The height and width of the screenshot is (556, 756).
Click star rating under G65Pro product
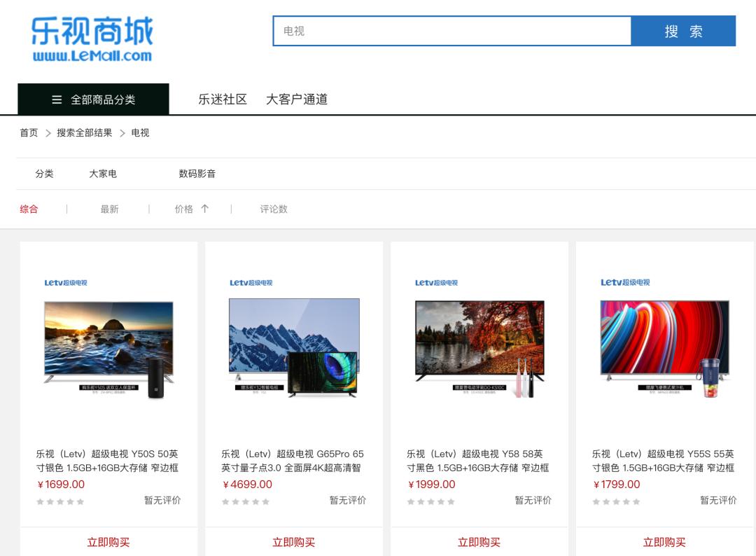pos(246,501)
